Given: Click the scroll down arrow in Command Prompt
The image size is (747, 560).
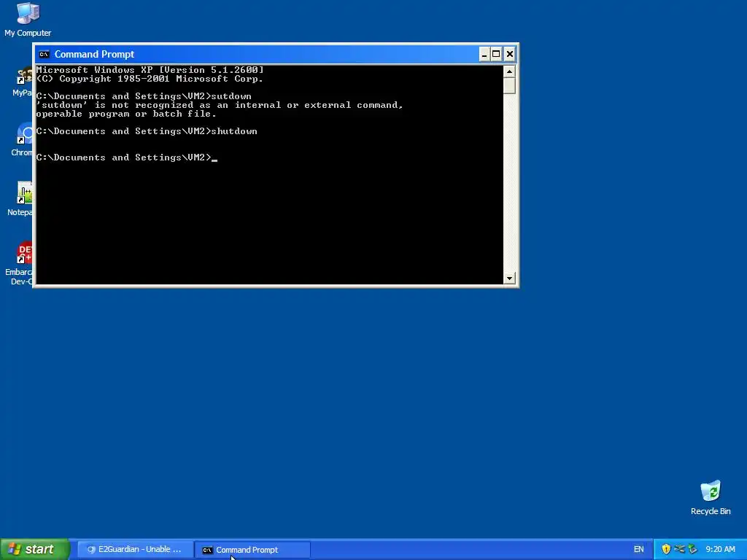Looking at the screenshot, I should (509, 278).
